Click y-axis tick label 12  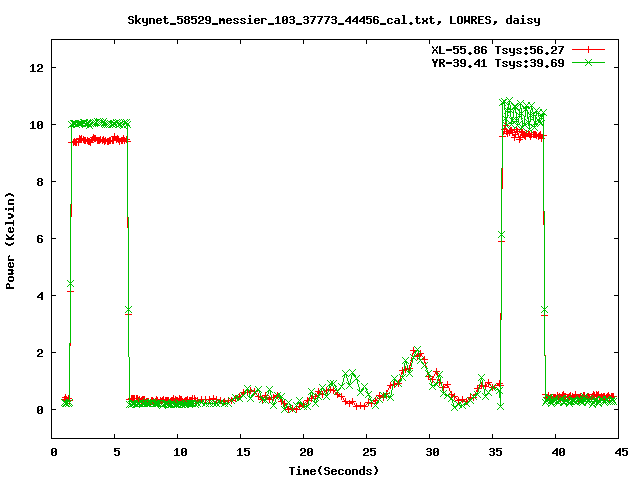tap(36, 68)
